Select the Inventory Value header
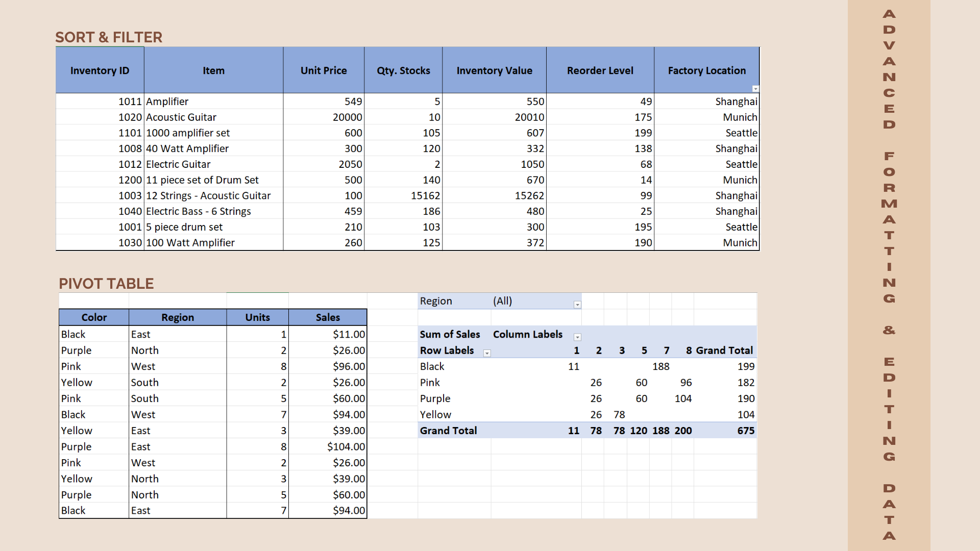 (x=494, y=70)
